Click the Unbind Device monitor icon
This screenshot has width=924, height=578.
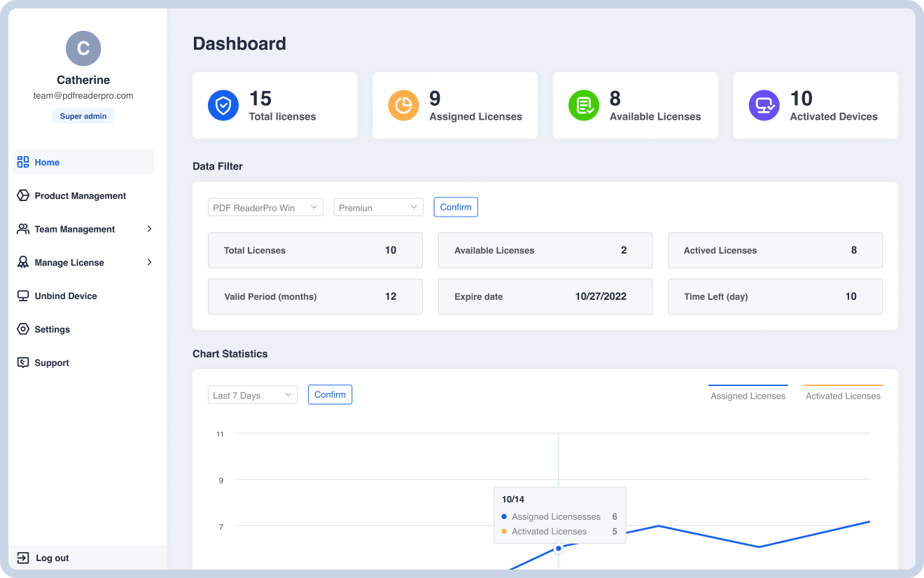(23, 296)
